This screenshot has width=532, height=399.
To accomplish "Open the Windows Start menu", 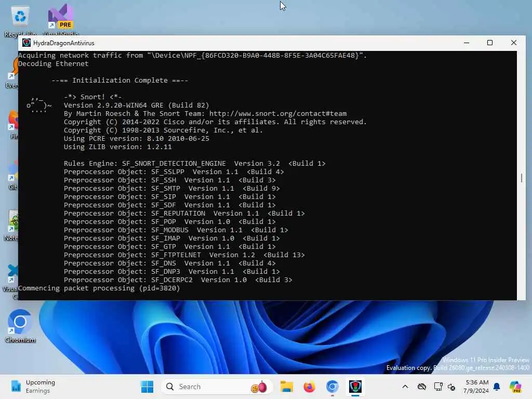I will tap(147, 387).
